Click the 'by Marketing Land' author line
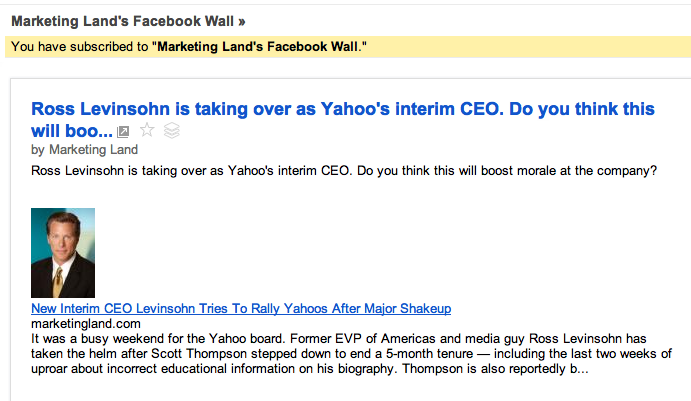The image size is (691, 401). coord(85,150)
